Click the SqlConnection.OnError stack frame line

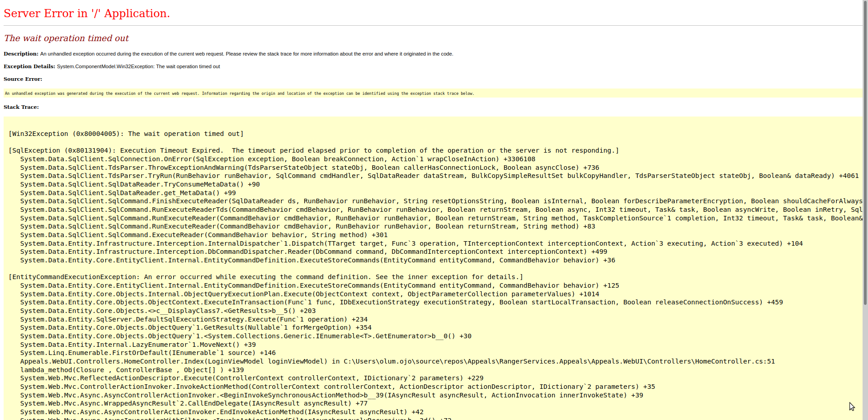click(277, 159)
